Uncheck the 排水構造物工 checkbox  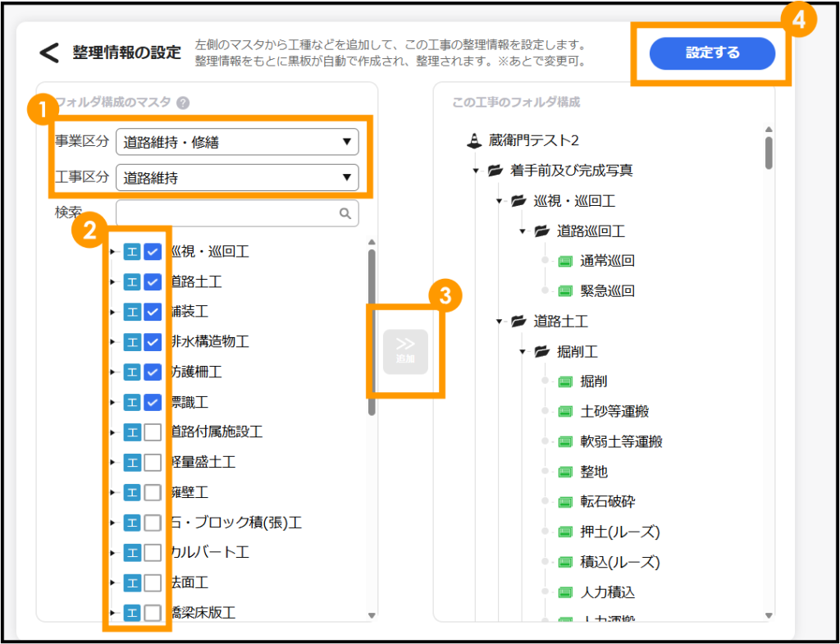153,341
